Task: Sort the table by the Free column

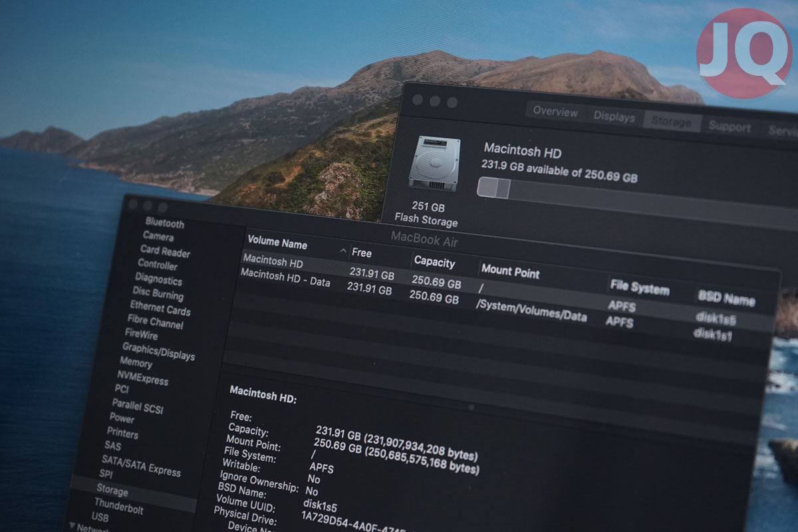Action: (x=362, y=253)
